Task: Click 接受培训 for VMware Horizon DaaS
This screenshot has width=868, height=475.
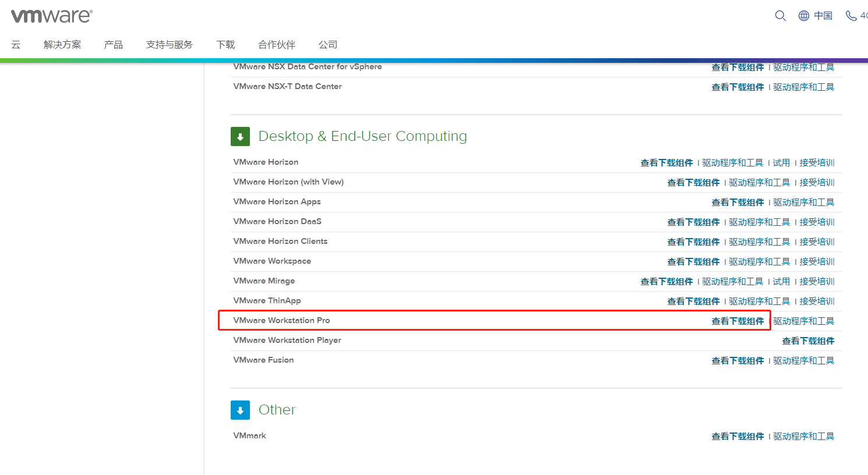Action: (817, 222)
